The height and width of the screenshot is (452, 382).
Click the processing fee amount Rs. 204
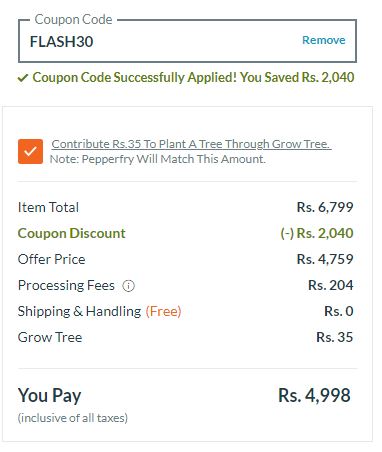coord(331,285)
